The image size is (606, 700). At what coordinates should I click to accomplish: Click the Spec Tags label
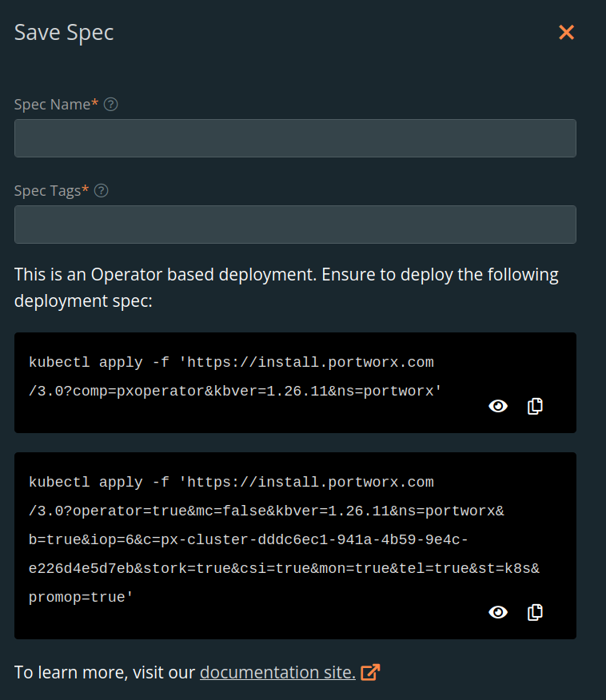click(x=46, y=191)
